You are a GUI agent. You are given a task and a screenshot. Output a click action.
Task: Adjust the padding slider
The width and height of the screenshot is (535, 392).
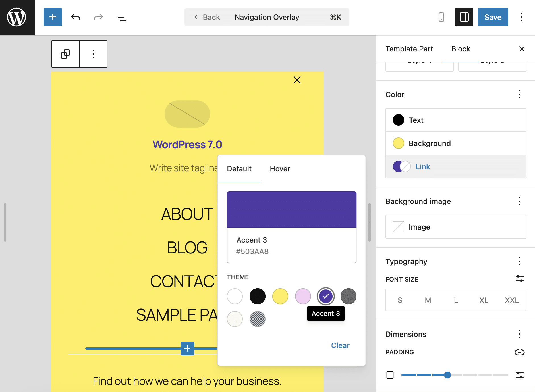click(447, 375)
